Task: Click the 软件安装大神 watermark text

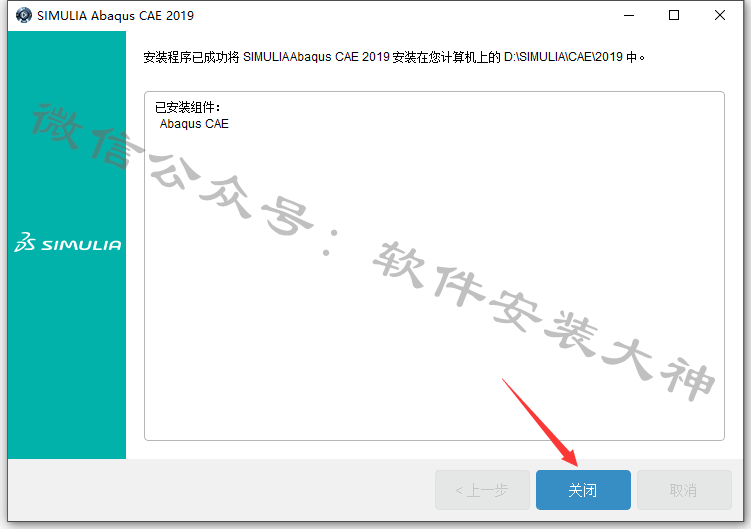Action: point(544,320)
